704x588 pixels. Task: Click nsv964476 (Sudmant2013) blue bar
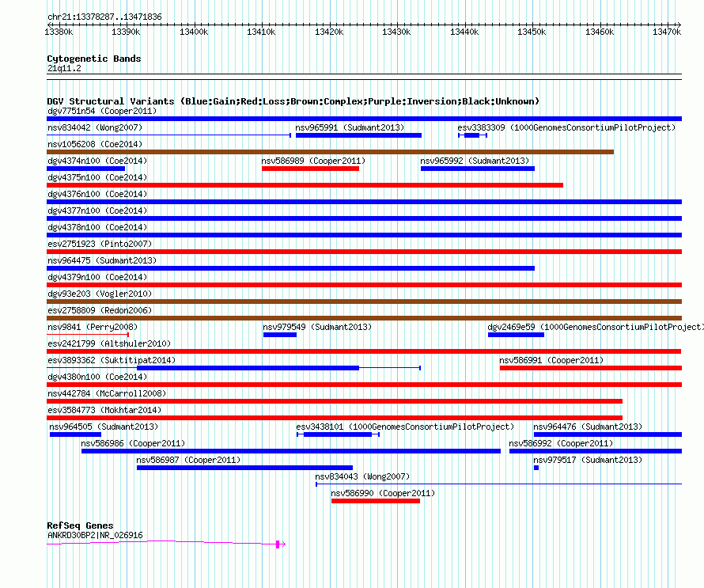click(x=608, y=434)
